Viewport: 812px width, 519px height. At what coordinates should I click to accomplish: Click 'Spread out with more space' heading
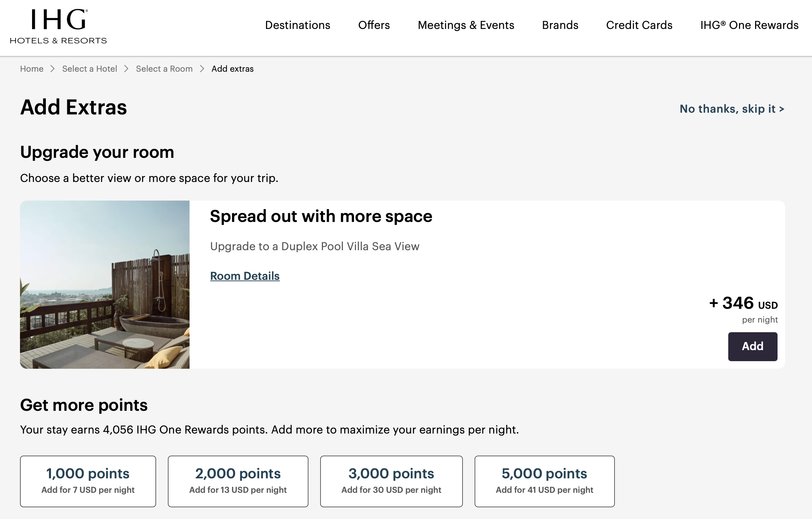pos(321,217)
